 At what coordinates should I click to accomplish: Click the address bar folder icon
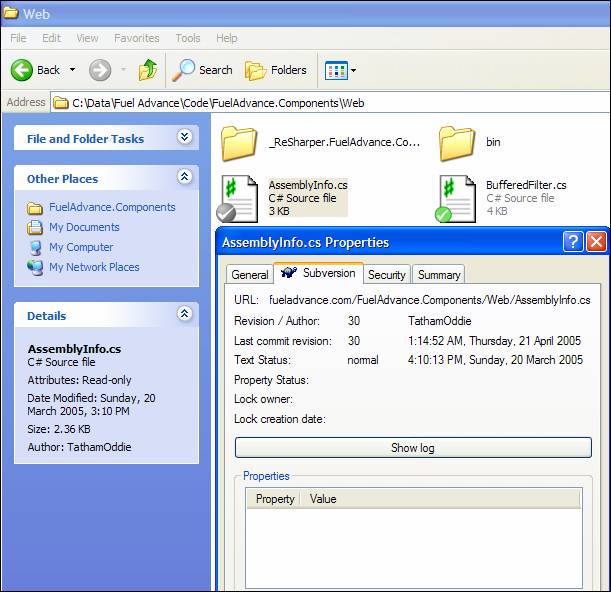tap(61, 103)
